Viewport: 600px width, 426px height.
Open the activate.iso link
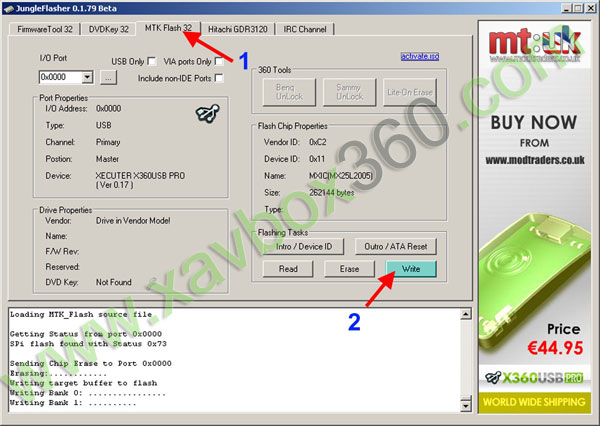click(x=420, y=56)
